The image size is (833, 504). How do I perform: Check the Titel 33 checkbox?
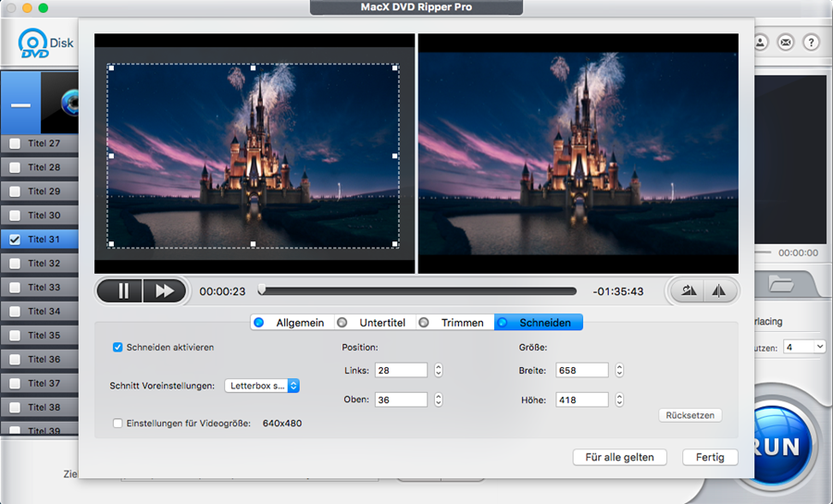[15, 287]
